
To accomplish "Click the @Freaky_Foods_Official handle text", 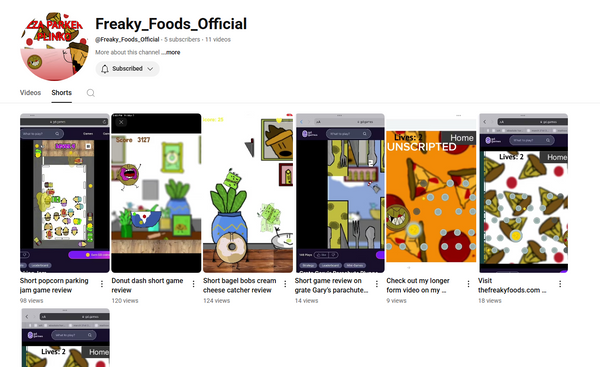I will click(127, 39).
